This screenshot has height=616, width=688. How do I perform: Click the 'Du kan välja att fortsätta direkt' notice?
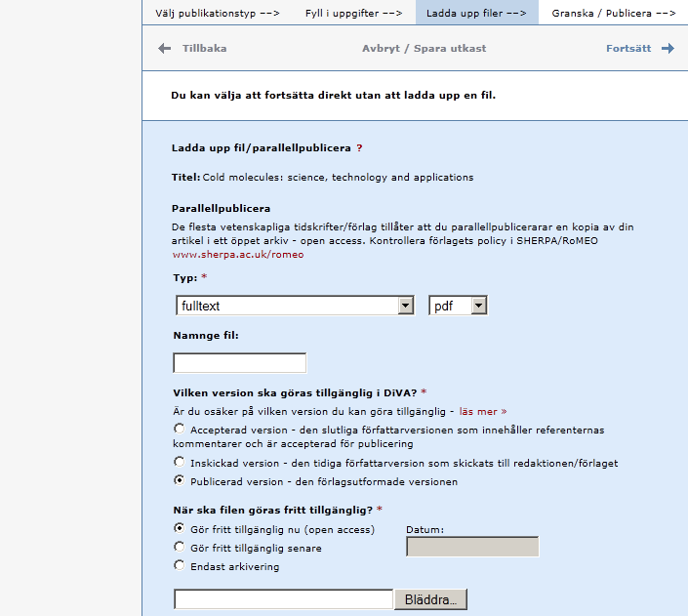[333, 96]
